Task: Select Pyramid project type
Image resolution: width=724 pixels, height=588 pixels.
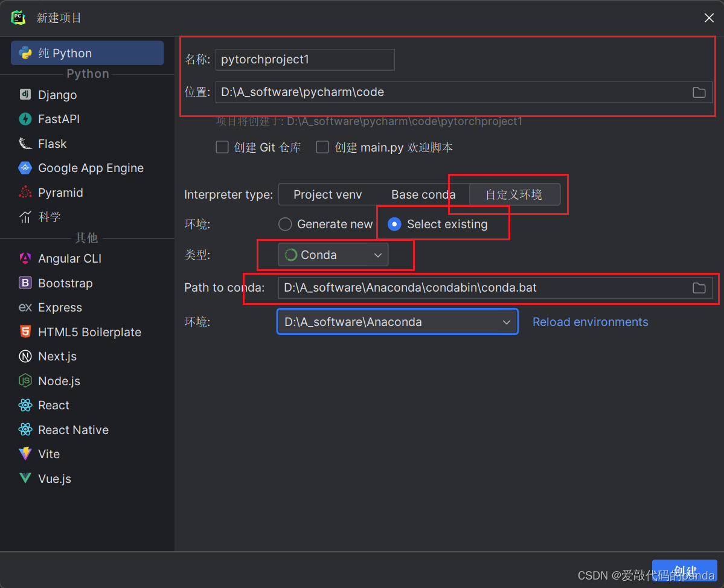Action: (x=88, y=193)
